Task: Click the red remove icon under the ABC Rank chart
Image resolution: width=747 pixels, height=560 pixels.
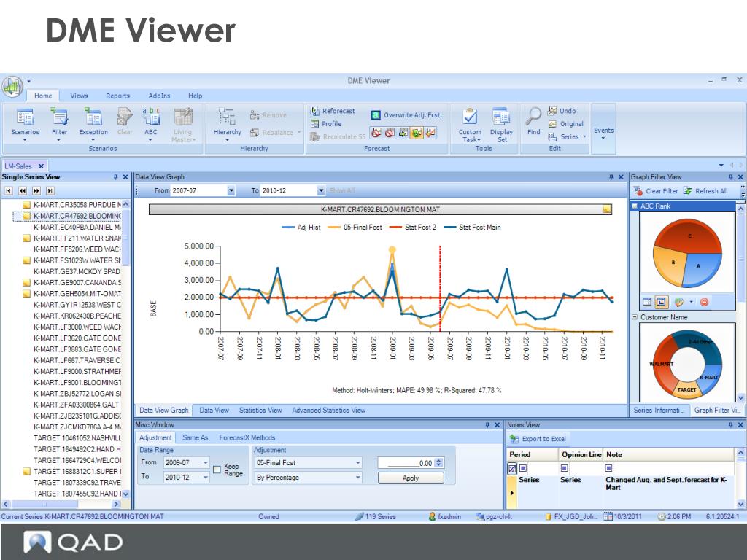Action: (704, 301)
